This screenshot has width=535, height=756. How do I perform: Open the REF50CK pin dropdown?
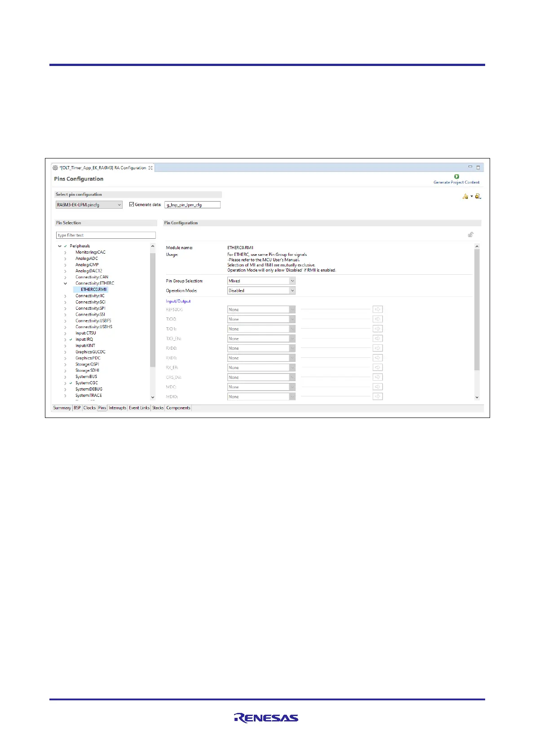click(x=261, y=309)
